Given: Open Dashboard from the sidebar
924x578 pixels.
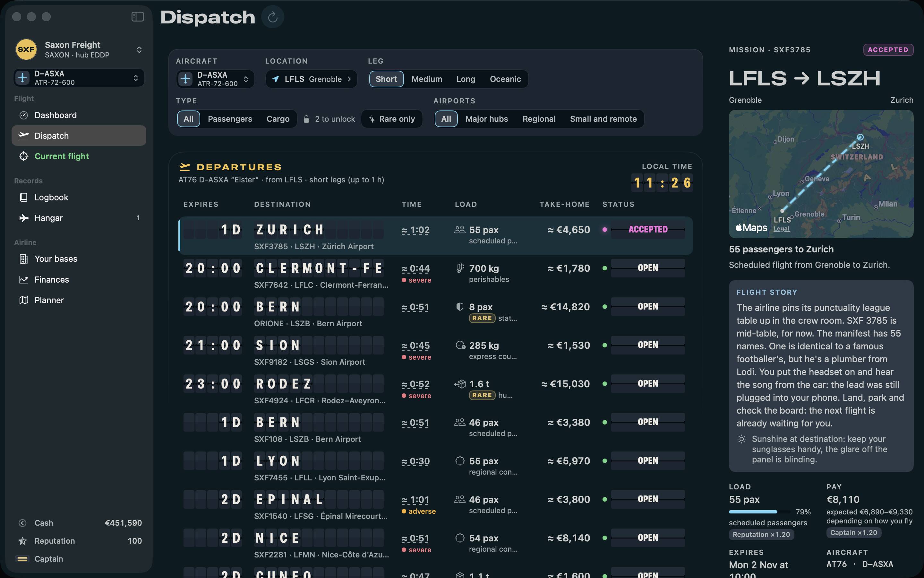Looking at the screenshot, I should (79, 115).
